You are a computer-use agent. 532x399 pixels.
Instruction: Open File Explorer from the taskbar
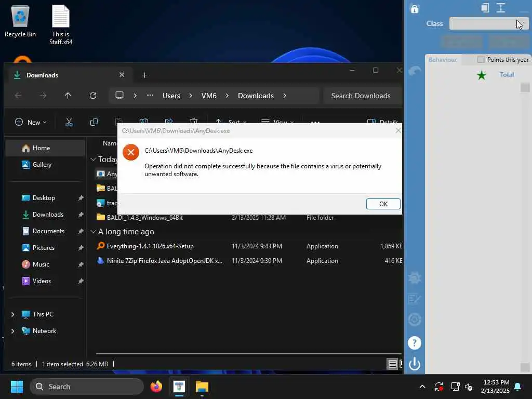click(202, 387)
